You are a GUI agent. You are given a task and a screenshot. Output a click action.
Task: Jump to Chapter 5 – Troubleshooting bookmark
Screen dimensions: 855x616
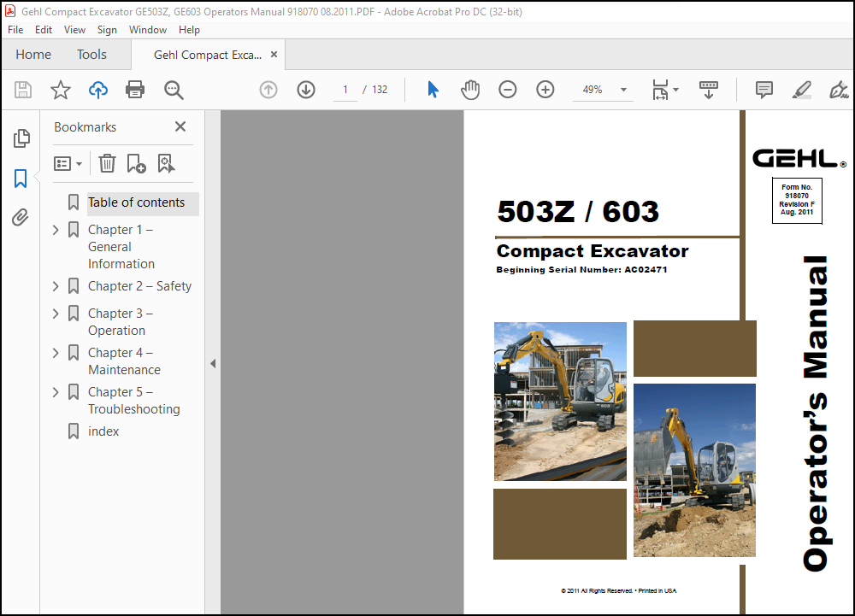point(134,401)
